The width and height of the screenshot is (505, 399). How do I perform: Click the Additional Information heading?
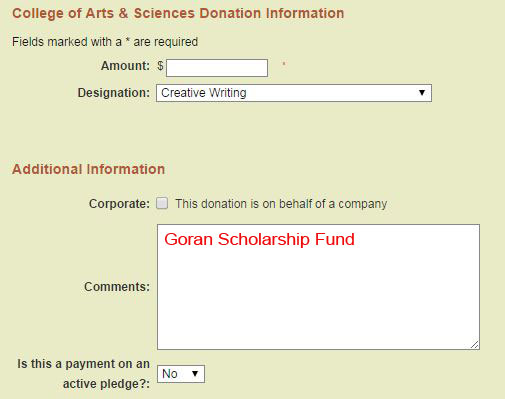(88, 169)
